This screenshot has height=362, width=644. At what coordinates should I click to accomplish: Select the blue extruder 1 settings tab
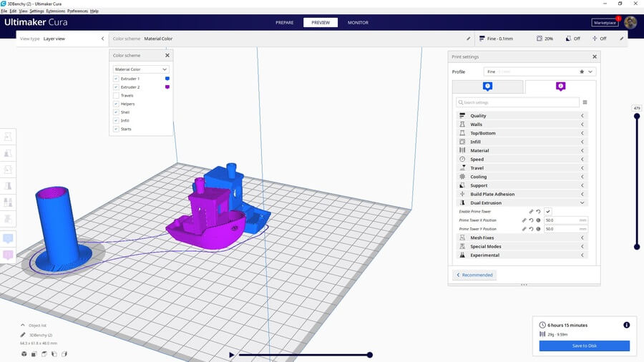coord(488,87)
